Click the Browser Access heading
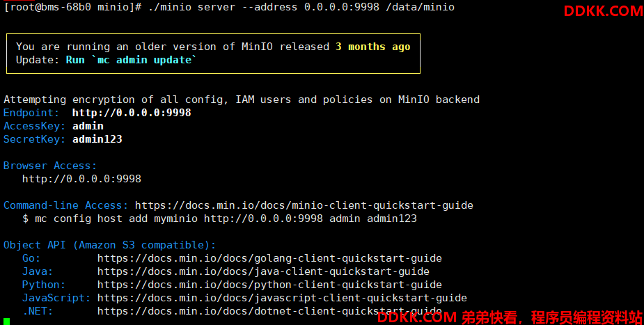This screenshot has height=325, width=644. click(x=50, y=166)
